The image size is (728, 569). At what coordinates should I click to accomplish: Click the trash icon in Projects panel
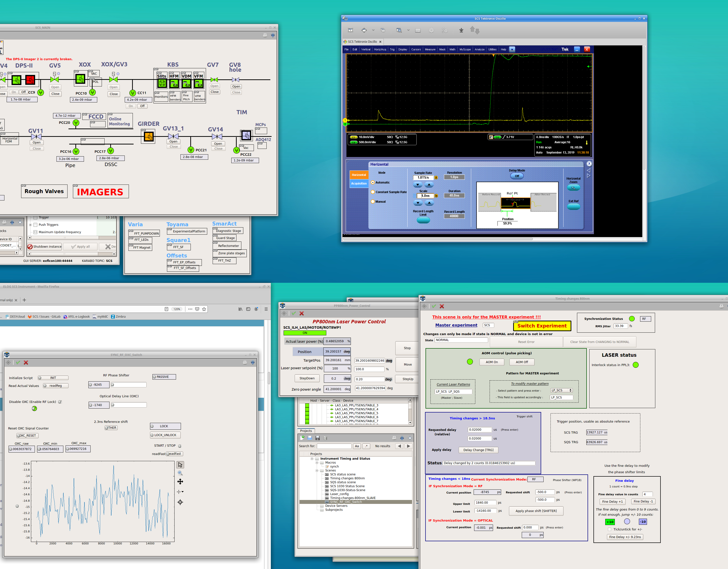[326, 438]
